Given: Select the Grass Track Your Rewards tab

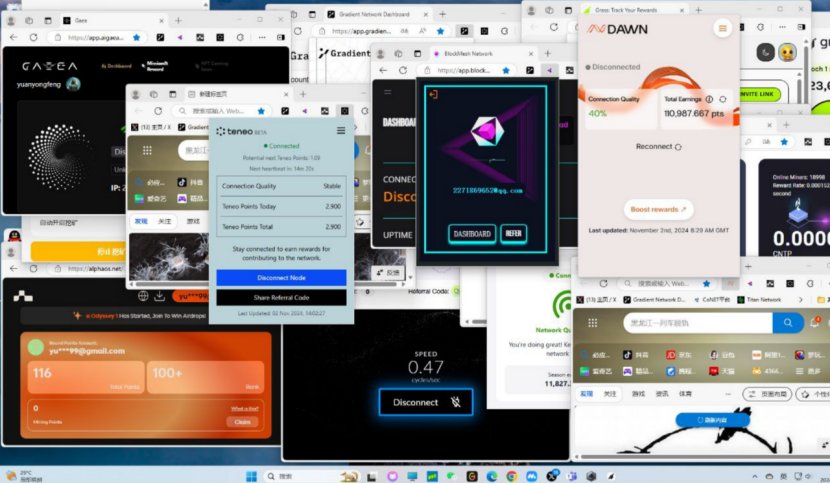Looking at the screenshot, I should pyautogui.click(x=634, y=10).
